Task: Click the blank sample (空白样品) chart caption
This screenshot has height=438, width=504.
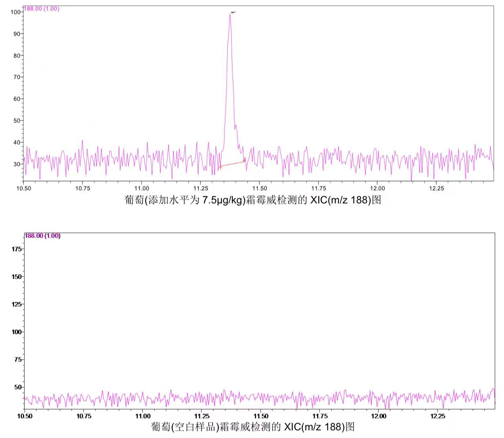Action: 253,427
